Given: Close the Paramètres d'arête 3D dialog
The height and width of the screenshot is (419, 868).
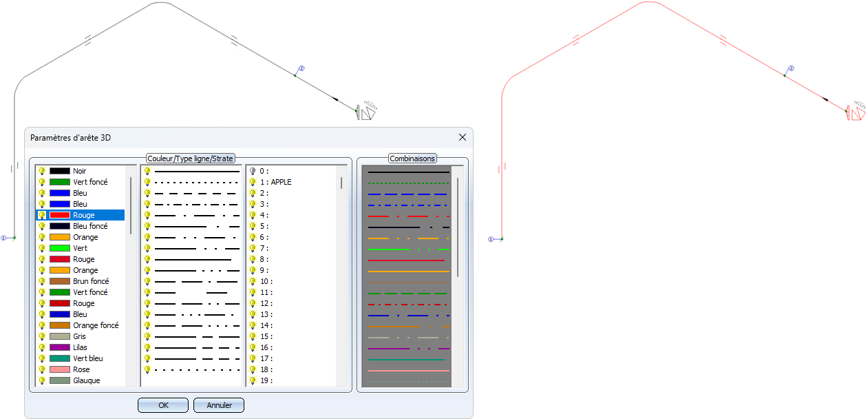Looking at the screenshot, I should pyautogui.click(x=463, y=137).
